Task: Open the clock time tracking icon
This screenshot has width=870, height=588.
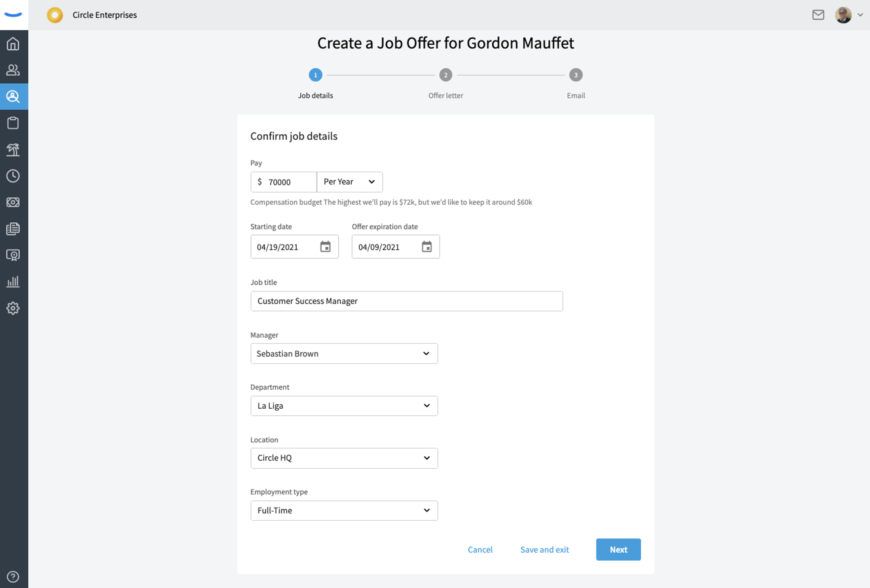Action: pos(13,176)
